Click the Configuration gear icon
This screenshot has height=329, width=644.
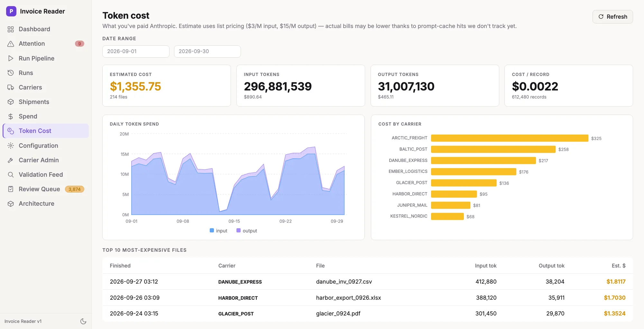coord(11,146)
